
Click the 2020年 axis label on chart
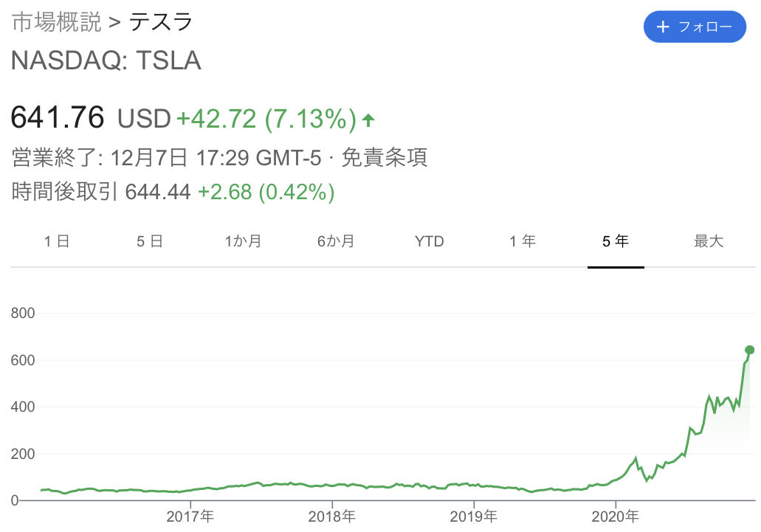(617, 517)
